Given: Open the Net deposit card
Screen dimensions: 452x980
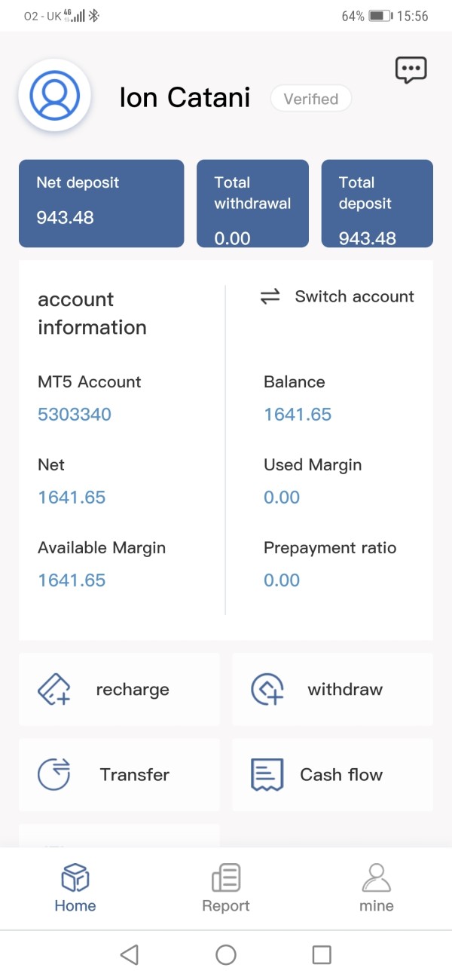Looking at the screenshot, I should (101, 204).
